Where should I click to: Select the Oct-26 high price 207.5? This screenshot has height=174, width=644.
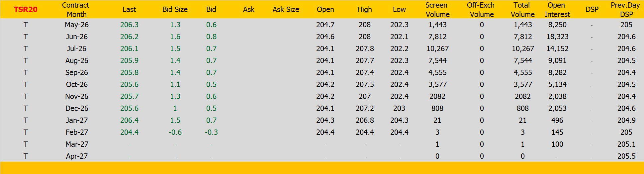click(x=365, y=85)
